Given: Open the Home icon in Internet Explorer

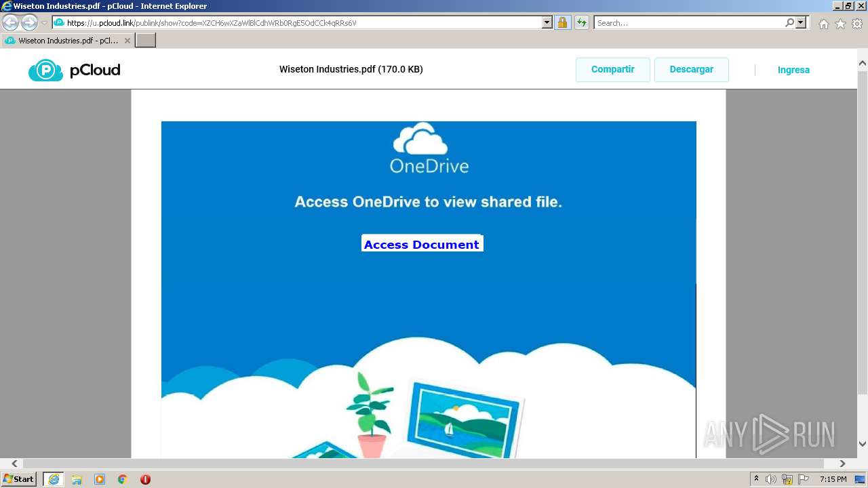Looking at the screenshot, I should coord(823,24).
